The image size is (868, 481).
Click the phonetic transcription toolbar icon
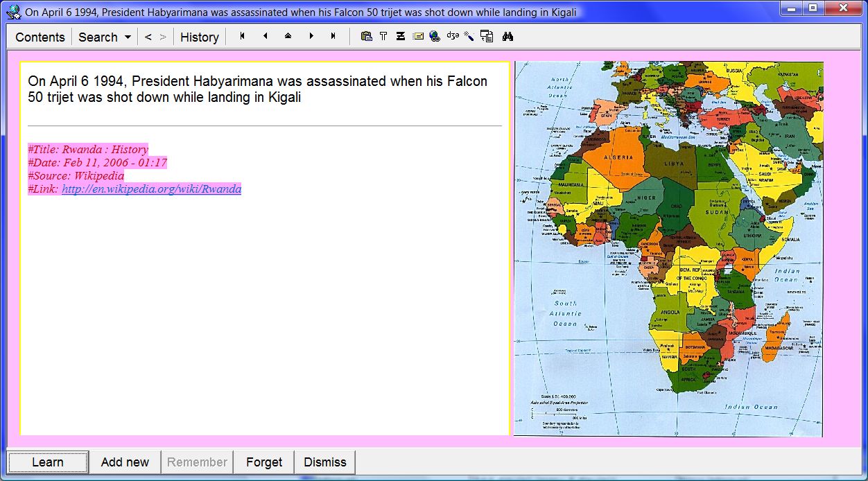[x=453, y=37]
